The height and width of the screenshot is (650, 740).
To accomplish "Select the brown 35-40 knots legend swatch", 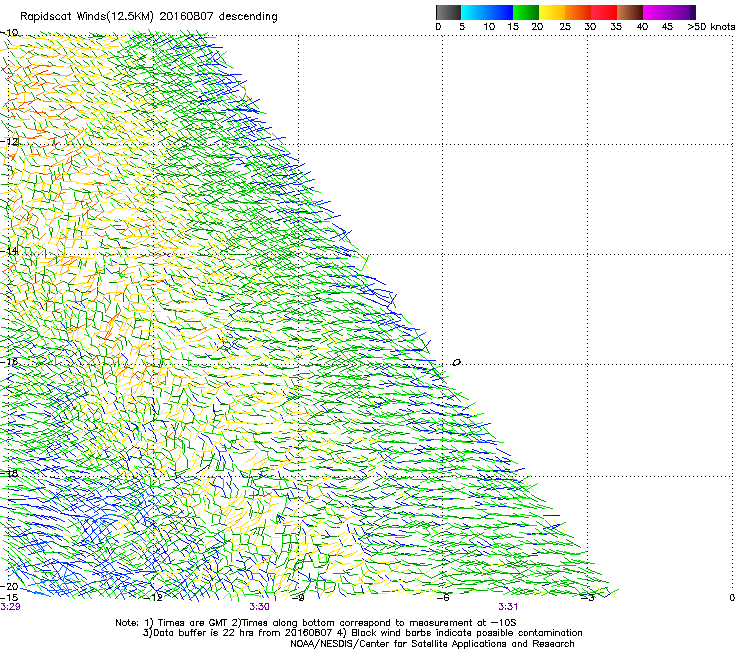I will pyautogui.click(x=630, y=12).
